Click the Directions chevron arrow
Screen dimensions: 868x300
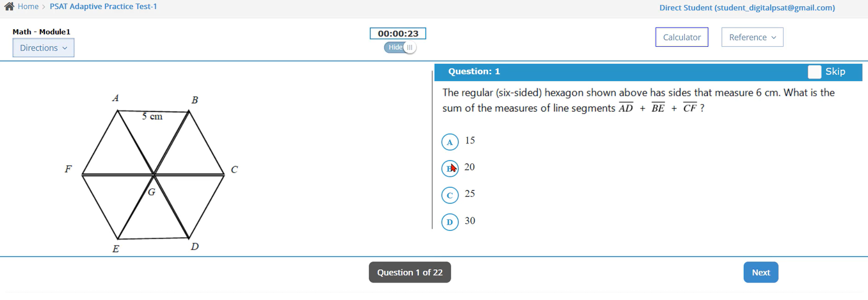[x=65, y=48]
